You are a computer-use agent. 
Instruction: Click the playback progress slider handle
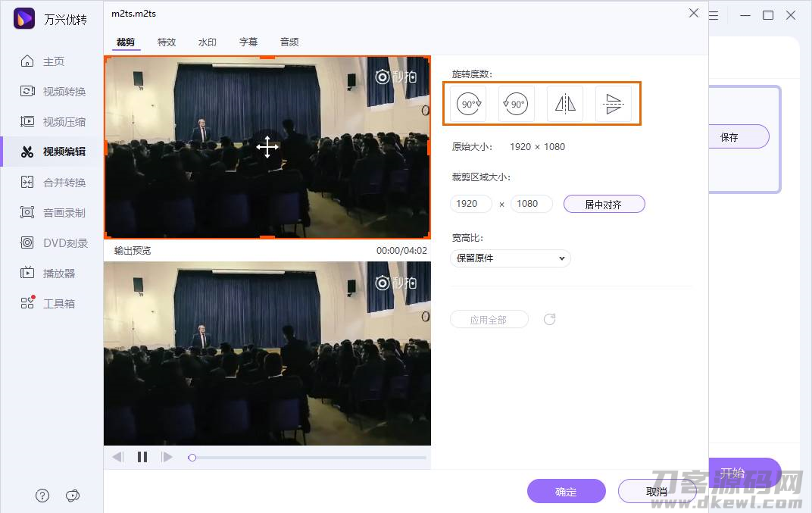[x=192, y=458]
